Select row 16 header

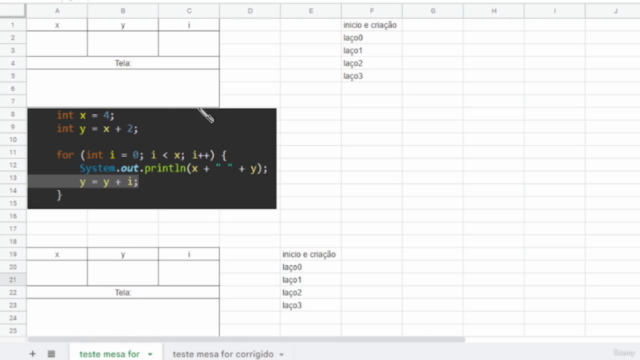click(13, 216)
